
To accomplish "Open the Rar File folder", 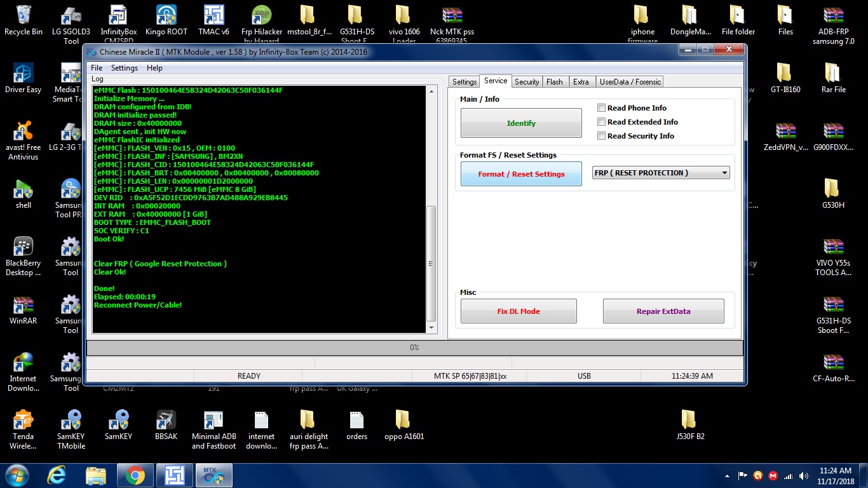I will [x=833, y=78].
